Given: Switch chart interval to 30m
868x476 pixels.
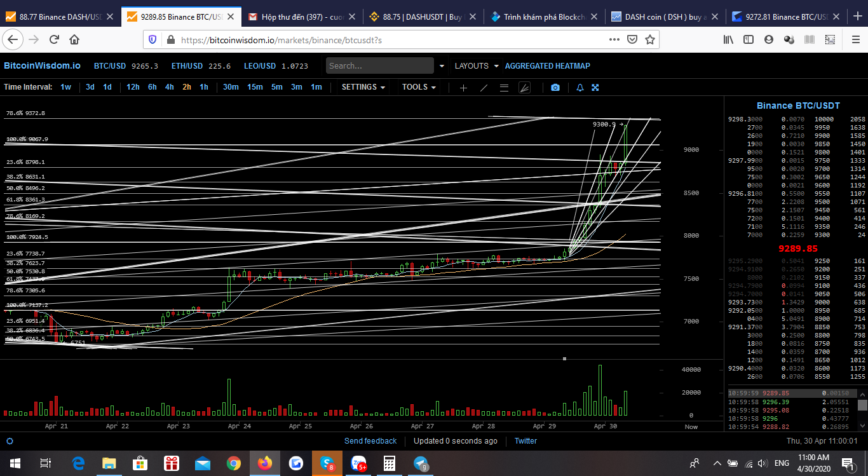Looking at the screenshot, I should [x=231, y=87].
